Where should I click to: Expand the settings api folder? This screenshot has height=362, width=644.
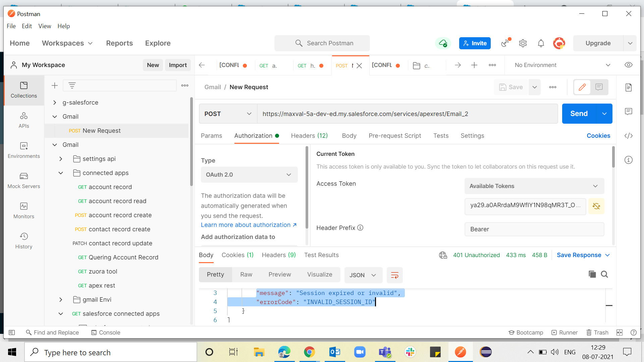click(61, 159)
